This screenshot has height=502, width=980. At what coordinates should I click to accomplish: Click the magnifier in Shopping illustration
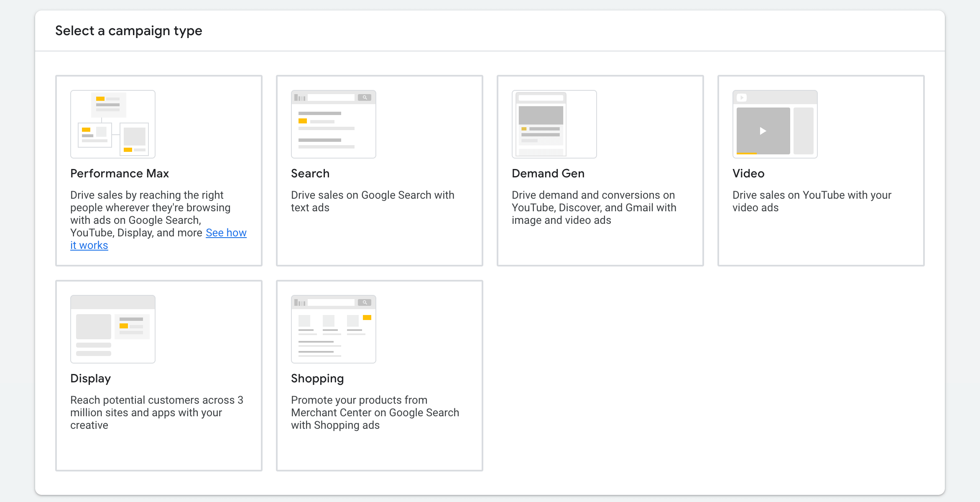coord(365,302)
